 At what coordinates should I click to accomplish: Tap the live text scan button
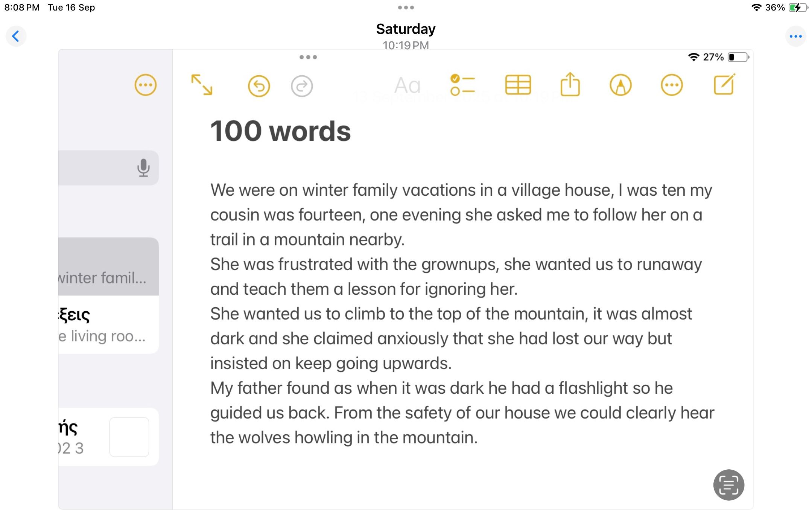[x=728, y=485]
